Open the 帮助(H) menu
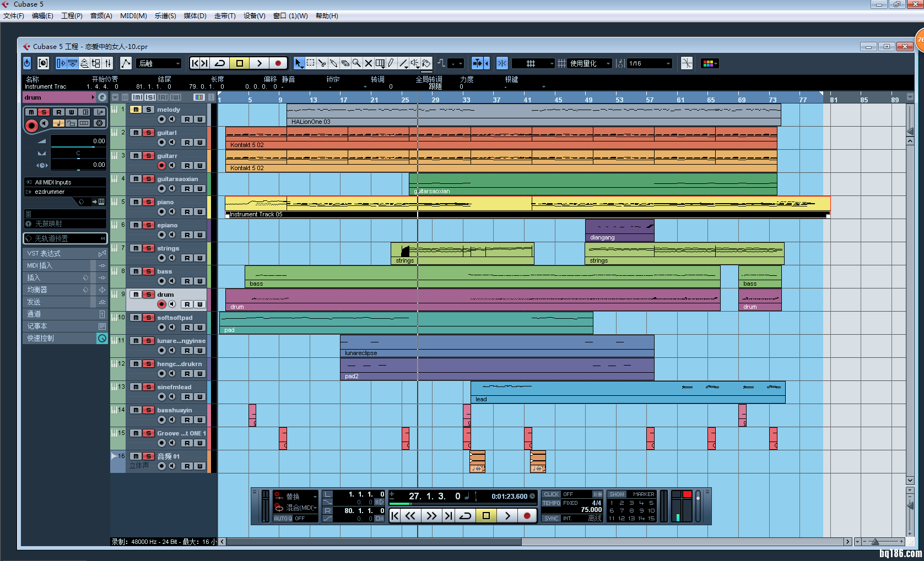Image resolution: width=924 pixels, height=561 pixels. point(327,16)
